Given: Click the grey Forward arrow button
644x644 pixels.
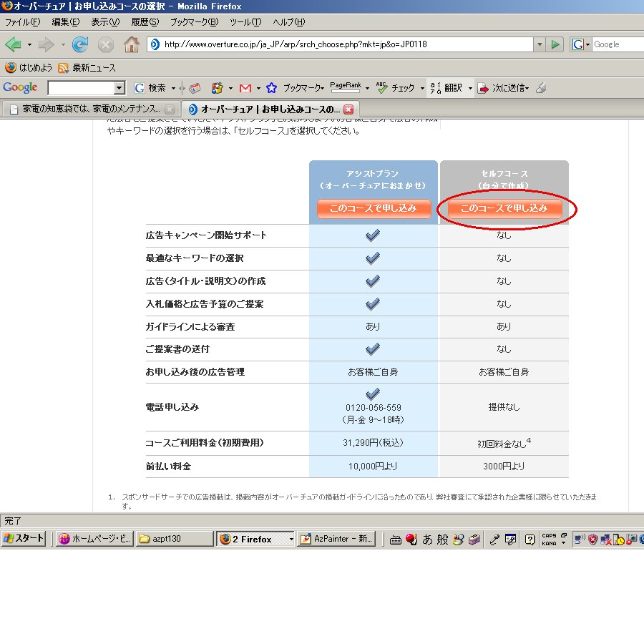Looking at the screenshot, I should (46, 44).
